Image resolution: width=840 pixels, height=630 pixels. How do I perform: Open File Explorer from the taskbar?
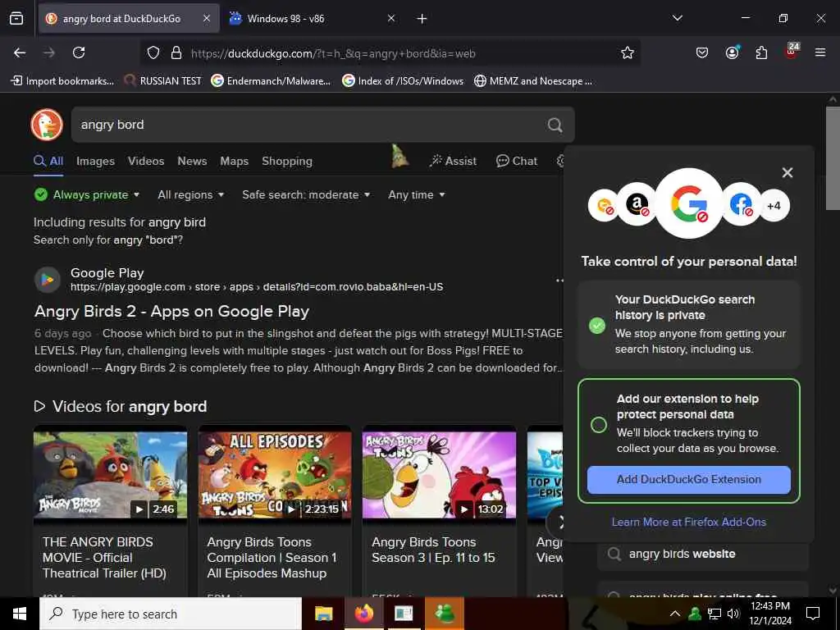323,614
